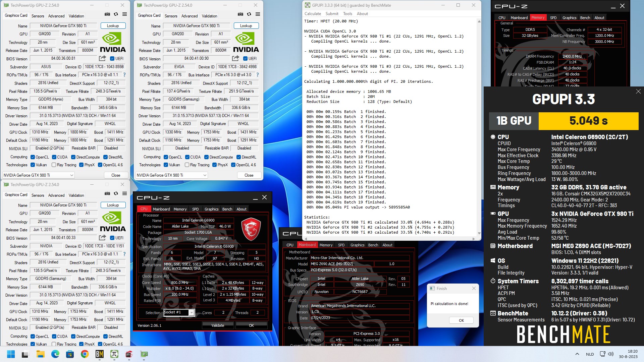Open GPU selector dropdown in EVGA GPU-Z window
The height and width of the screenshot is (362, 644).
(171, 175)
